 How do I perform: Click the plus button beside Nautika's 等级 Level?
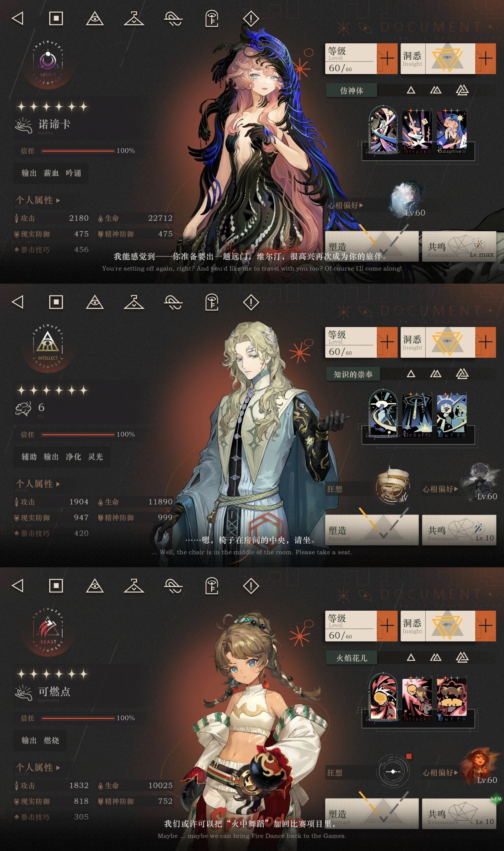click(x=387, y=59)
